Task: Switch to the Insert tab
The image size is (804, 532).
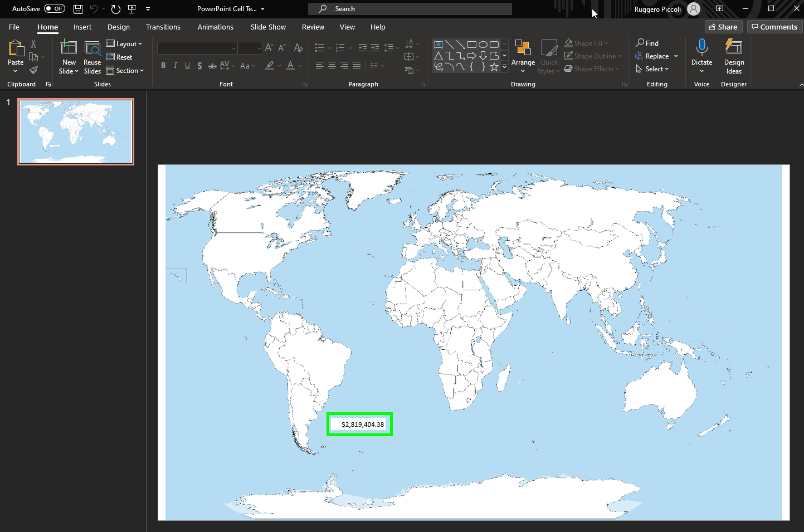Action: point(82,27)
